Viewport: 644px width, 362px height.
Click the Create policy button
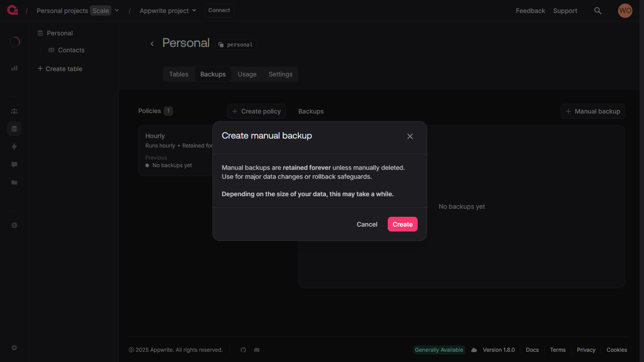click(256, 111)
